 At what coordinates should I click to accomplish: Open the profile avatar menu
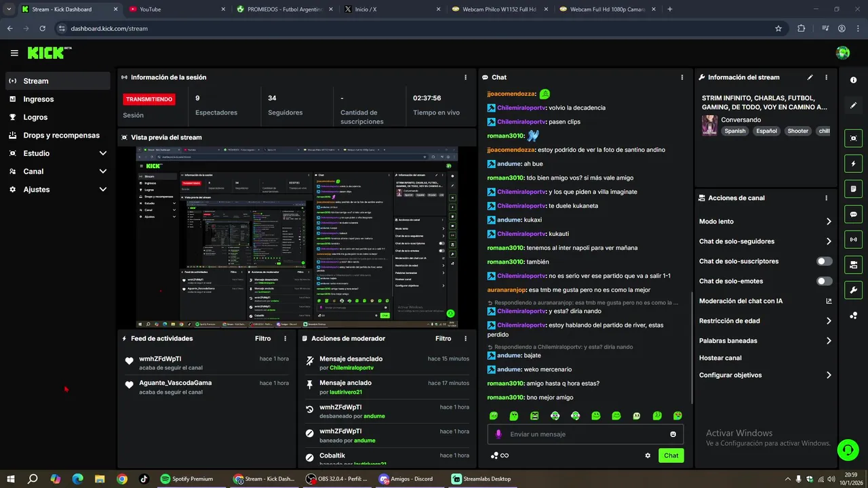pos(843,53)
